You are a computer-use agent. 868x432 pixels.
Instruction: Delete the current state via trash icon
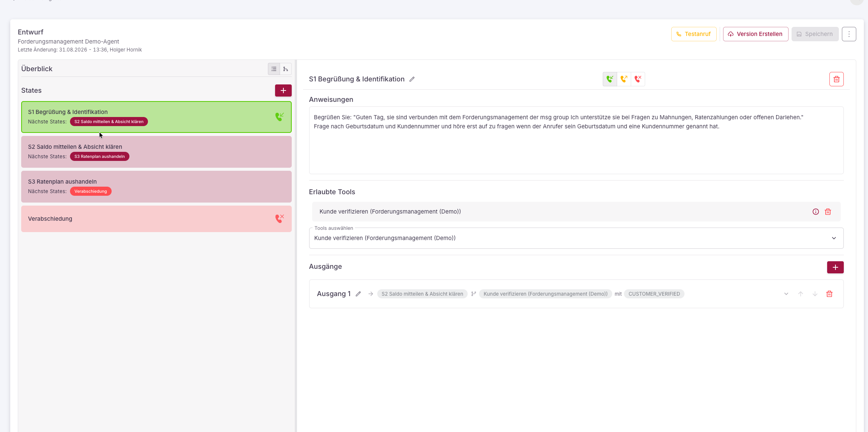pyautogui.click(x=837, y=79)
